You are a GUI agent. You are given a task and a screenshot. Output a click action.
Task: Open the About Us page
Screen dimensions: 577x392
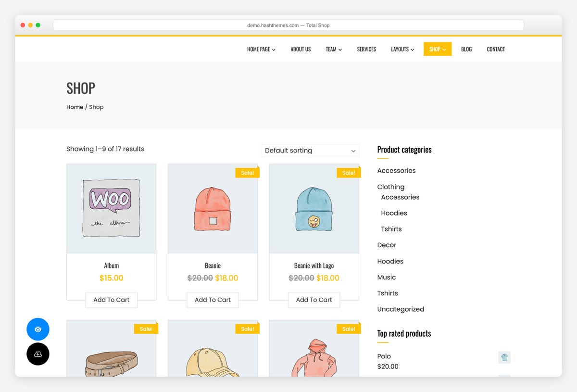pos(301,49)
